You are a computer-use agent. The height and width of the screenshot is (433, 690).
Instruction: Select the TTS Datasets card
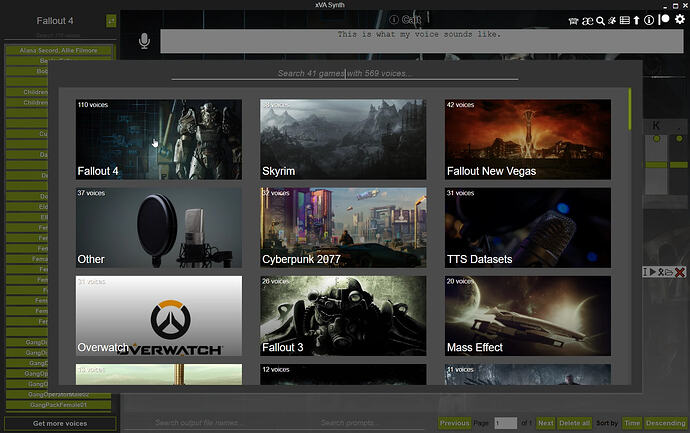tap(528, 228)
